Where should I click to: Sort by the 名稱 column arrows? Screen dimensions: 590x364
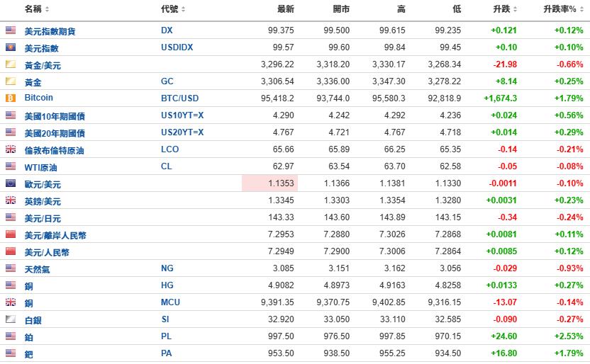coord(48,9)
